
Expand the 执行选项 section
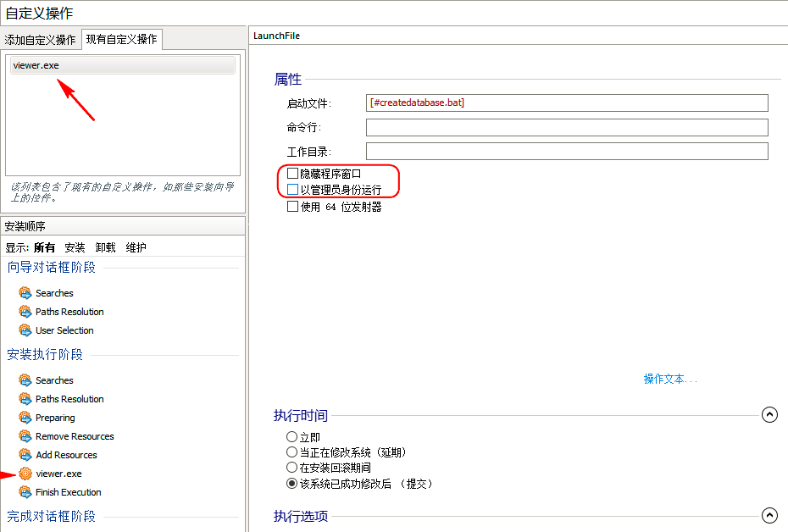[x=769, y=514]
